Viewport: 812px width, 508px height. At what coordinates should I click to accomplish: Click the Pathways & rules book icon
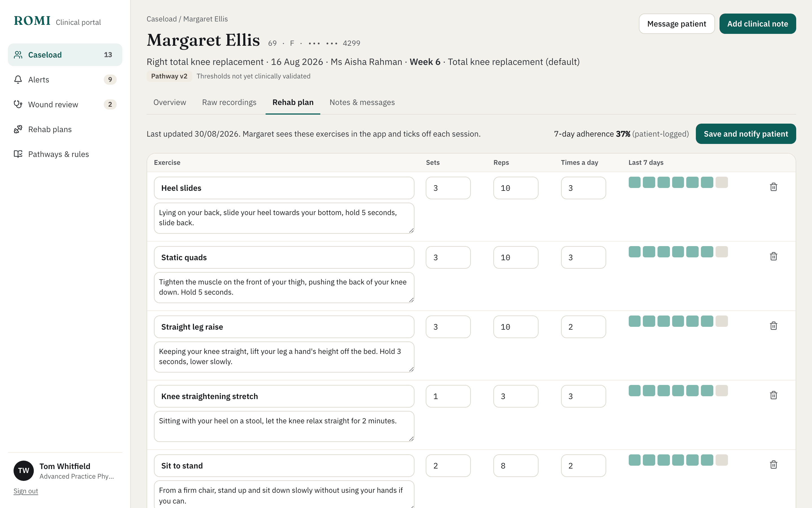pyautogui.click(x=18, y=154)
